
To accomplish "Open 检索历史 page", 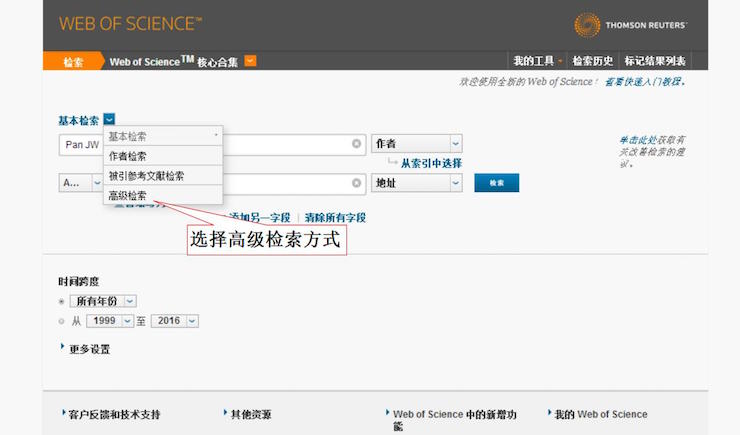I will pyautogui.click(x=592, y=61).
